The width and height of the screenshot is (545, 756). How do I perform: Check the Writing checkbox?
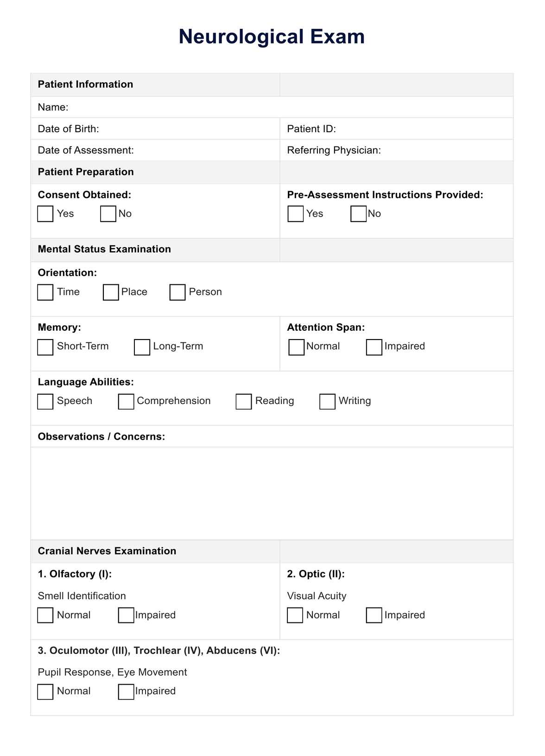click(327, 401)
